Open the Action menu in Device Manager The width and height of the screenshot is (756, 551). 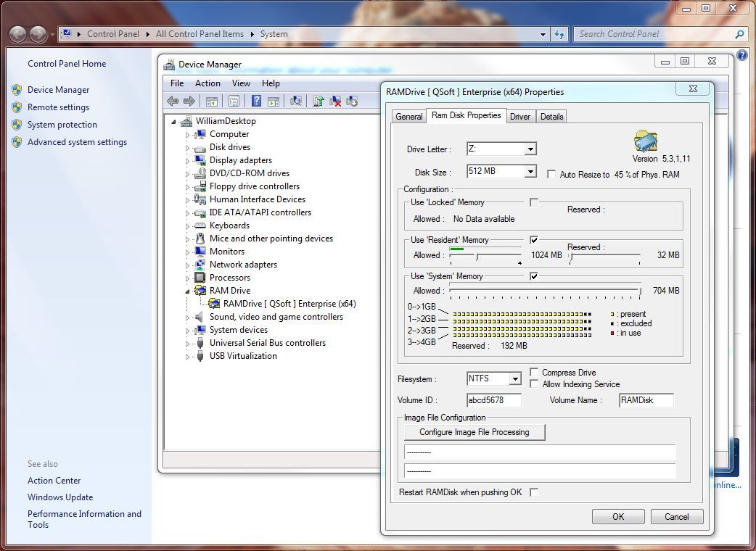click(x=208, y=83)
